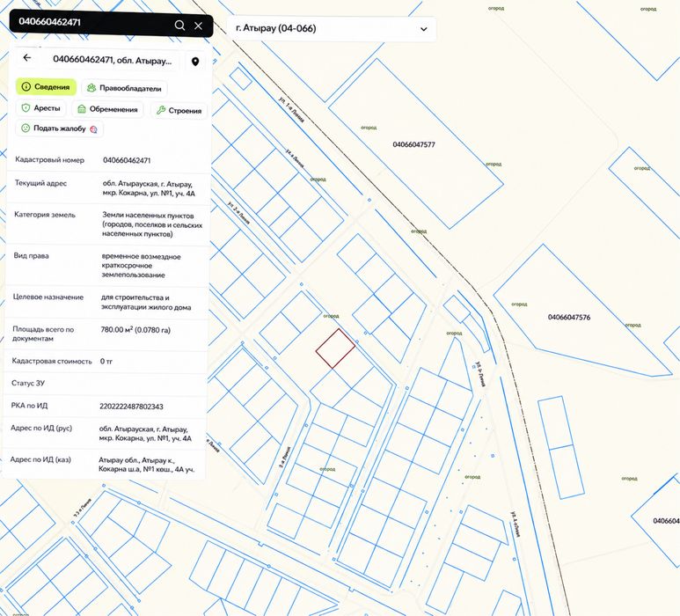This screenshot has width=680, height=616.
Task: Click the Кадастровая стоимость label
Action: click(x=52, y=361)
